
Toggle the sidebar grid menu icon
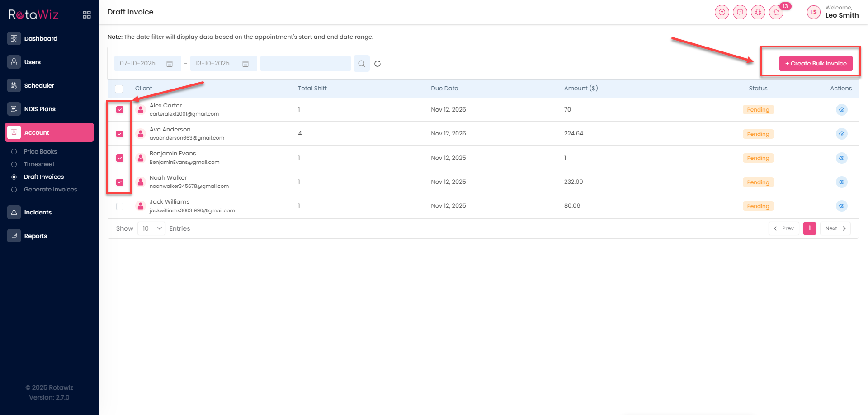(87, 15)
